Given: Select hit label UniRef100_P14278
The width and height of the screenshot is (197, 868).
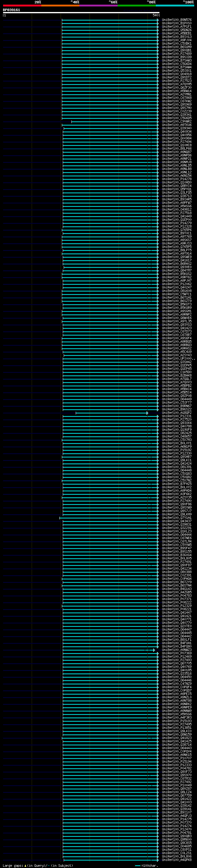Looking at the screenshot, I should [177, 179].
